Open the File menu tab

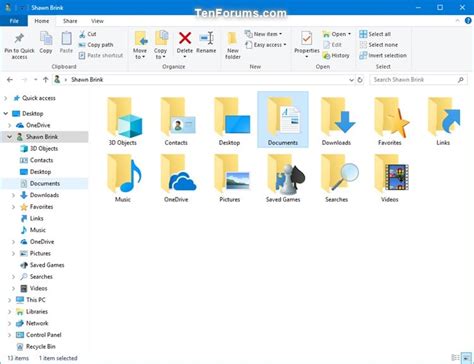(x=14, y=21)
